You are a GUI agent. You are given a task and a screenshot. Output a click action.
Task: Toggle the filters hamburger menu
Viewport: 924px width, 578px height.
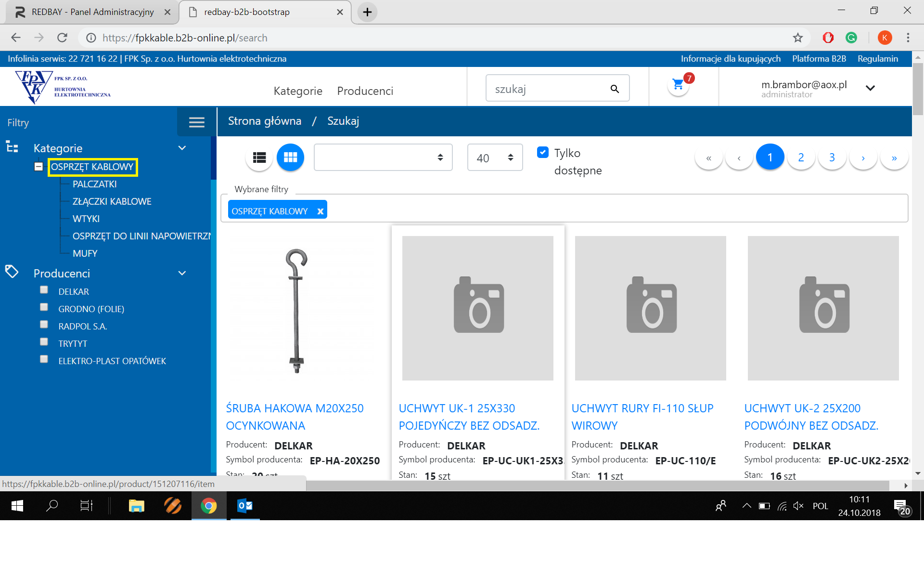pyautogui.click(x=196, y=122)
